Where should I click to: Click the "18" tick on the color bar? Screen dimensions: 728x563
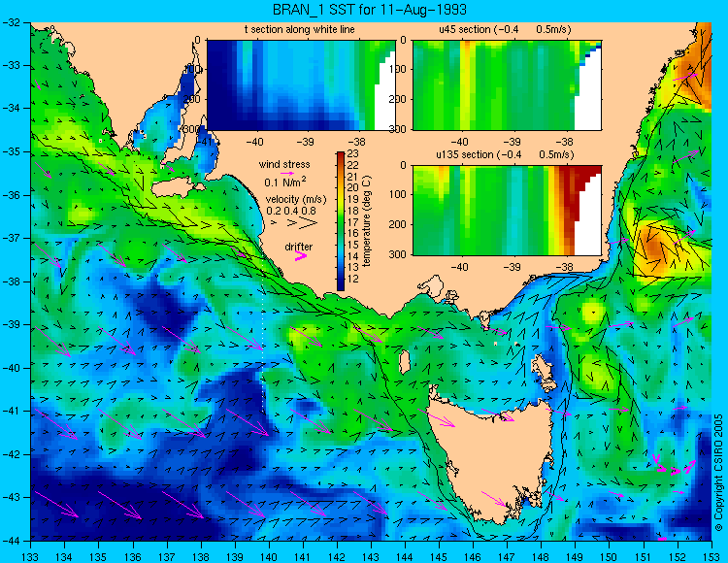[x=353, y=211]
